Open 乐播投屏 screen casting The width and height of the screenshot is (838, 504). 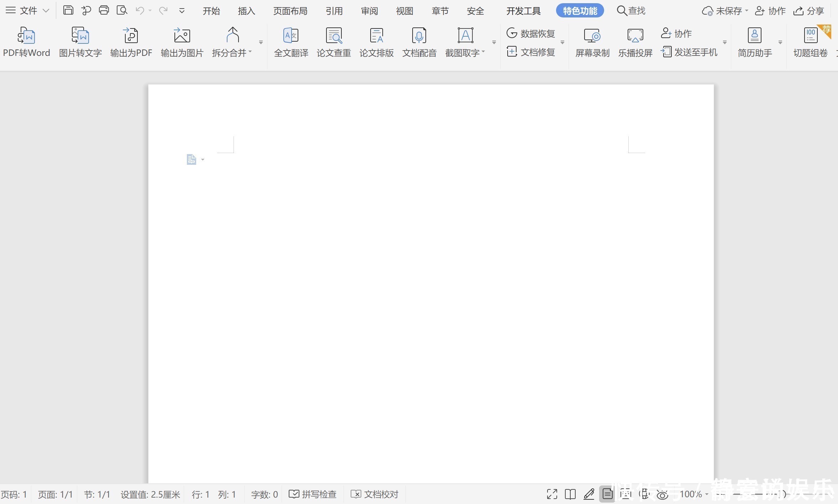(635, 42)
